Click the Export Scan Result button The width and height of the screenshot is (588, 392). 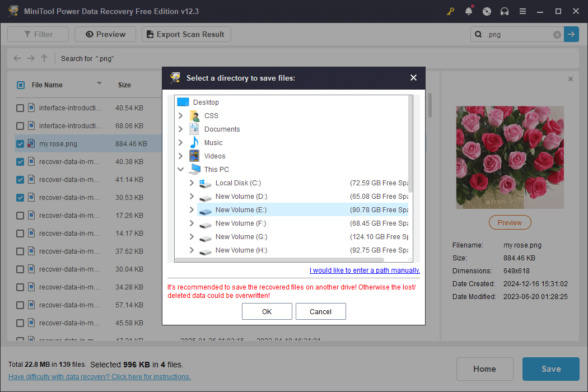[x=186, y=34]
